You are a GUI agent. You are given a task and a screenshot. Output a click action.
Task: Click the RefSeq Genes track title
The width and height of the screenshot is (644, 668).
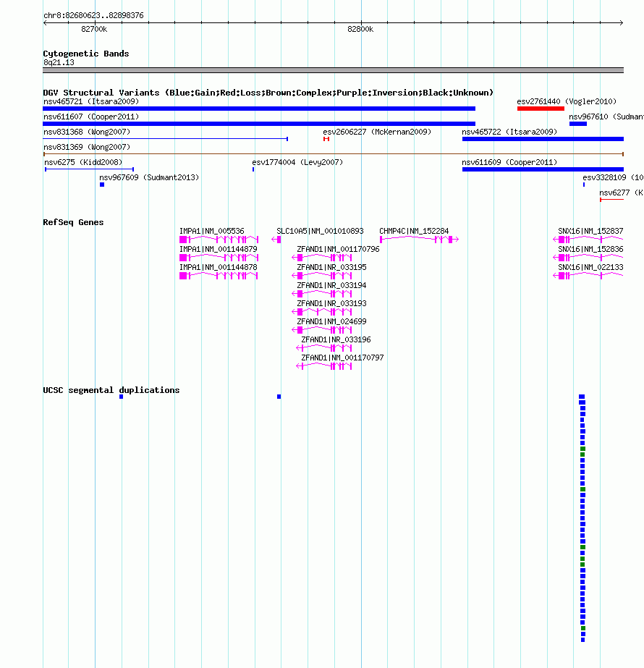click(73, 222)
